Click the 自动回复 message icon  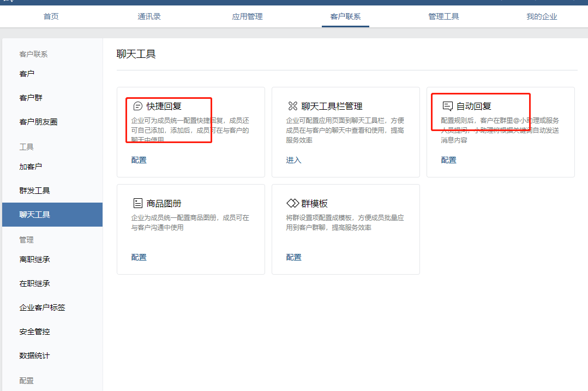click(x=447, y=106)
